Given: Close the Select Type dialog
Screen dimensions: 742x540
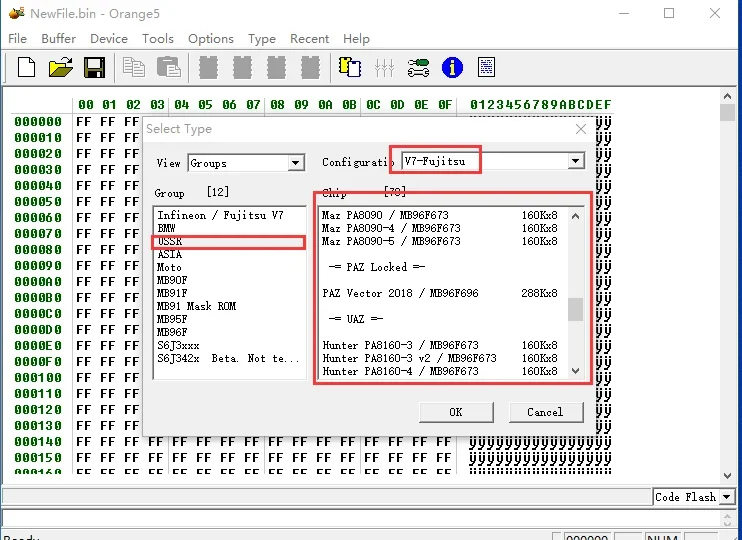Looking at the screenshot, I should [581, 129].
